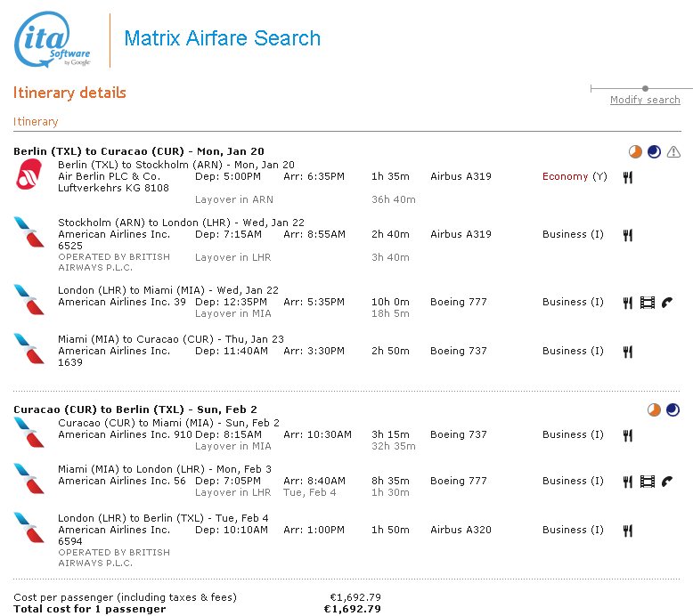The width and height of the screenshot is (693, 616).
Task: Click the ITA Software logo
Action: [53, 41]
